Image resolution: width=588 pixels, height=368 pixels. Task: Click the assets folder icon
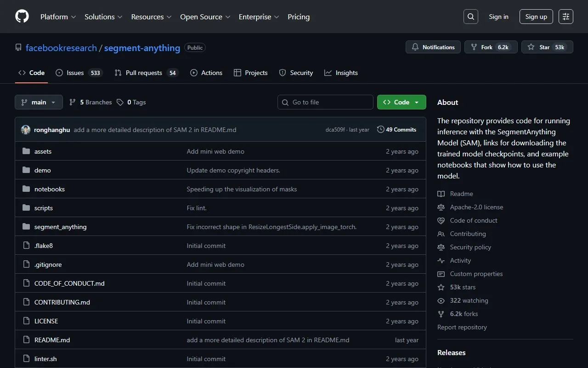(x=26, y=151)
